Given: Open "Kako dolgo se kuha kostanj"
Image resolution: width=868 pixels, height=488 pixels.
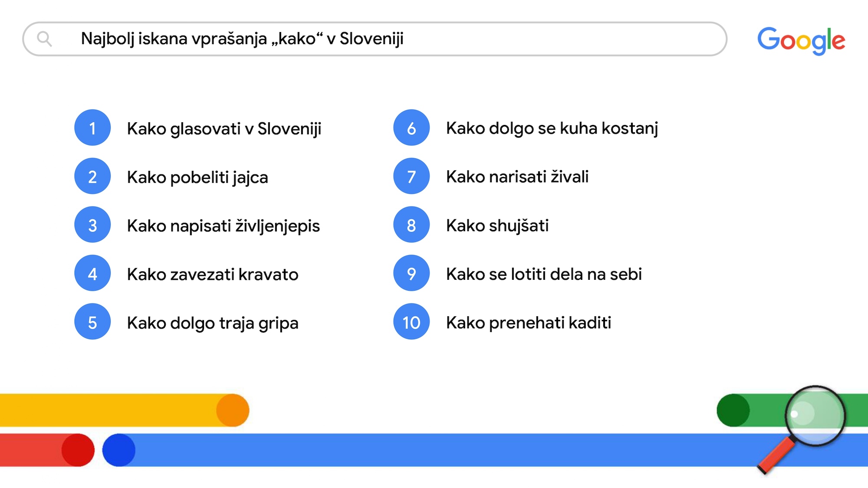Looking at the screenshot, I should (552, 128).
